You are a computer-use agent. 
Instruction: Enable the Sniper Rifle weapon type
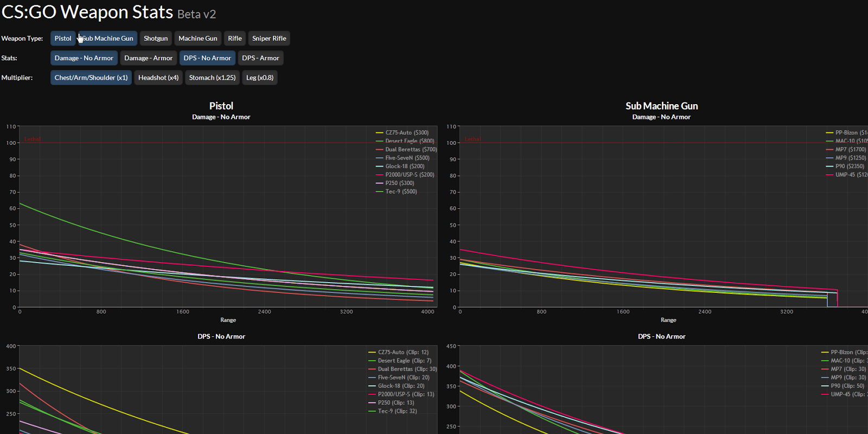tap(269, 39)
